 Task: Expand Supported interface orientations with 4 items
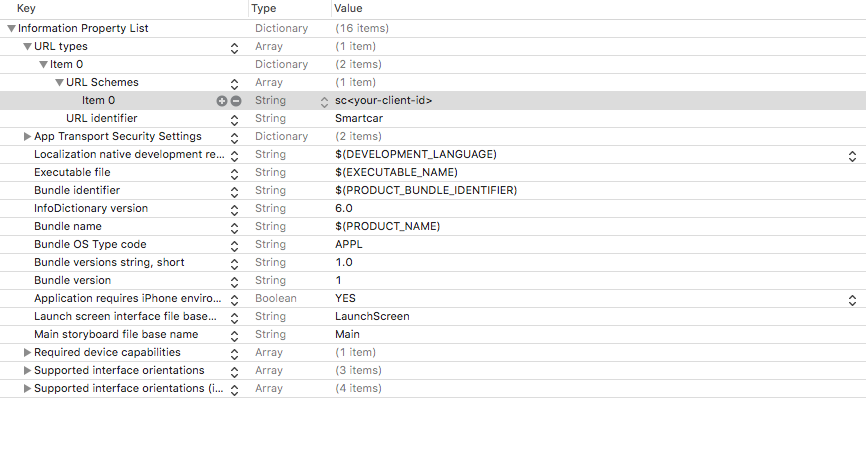pyautogui.click(x=27, y=389)
